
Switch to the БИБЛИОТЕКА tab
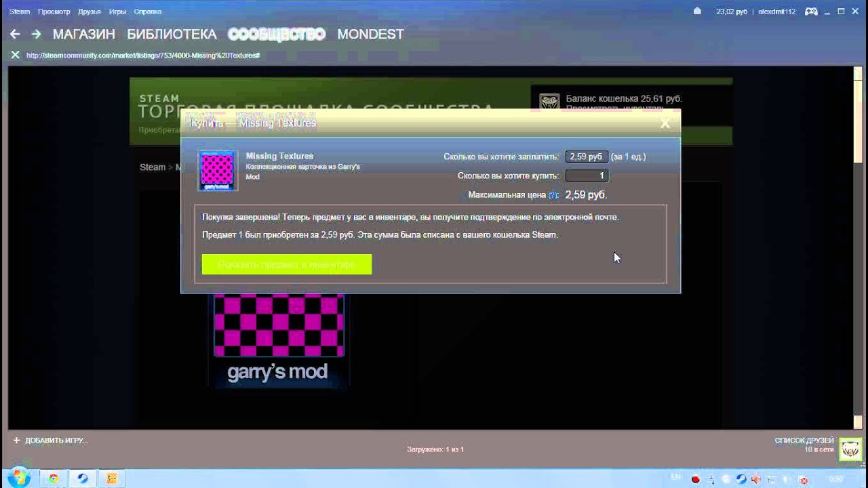172,34
